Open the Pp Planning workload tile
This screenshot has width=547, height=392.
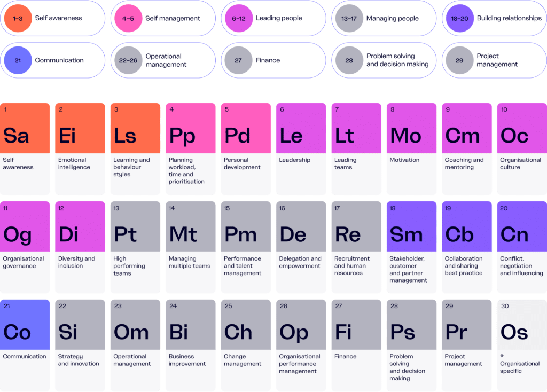click(x=190, y=148)
